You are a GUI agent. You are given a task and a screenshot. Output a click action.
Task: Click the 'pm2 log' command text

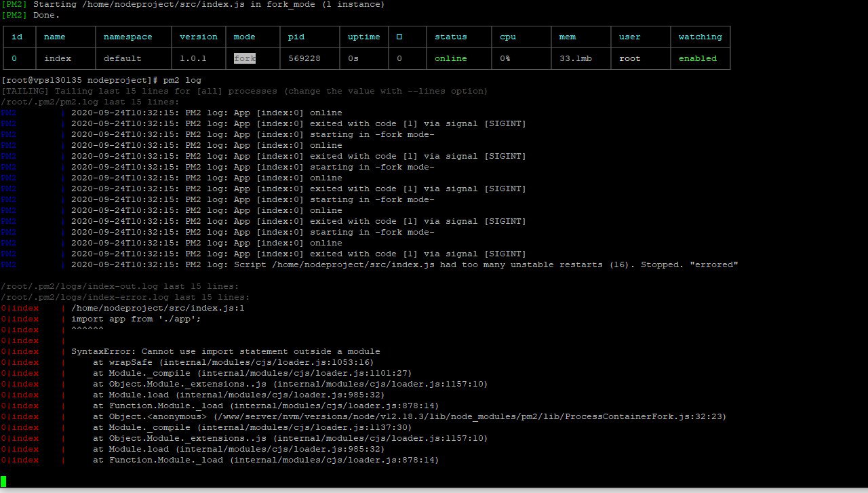pyautogui.click(x=182, y=80)
